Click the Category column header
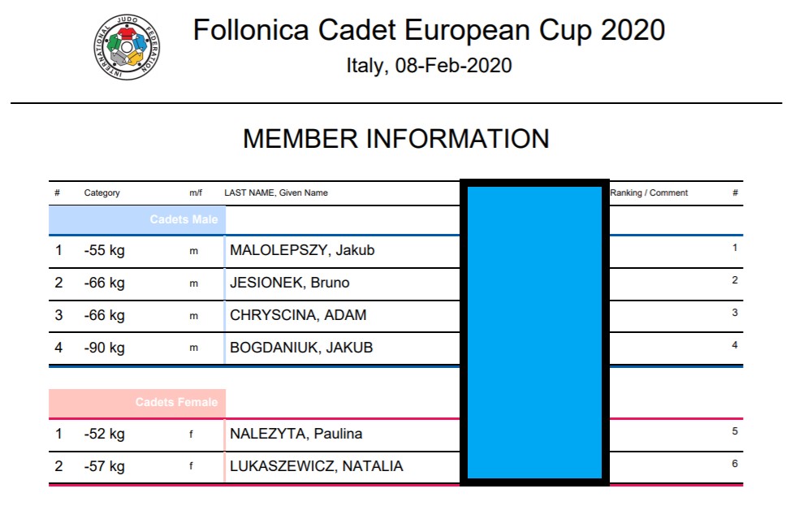Image resolution: width=812 pixels, height=506 pixels. [x=102, y=192]
